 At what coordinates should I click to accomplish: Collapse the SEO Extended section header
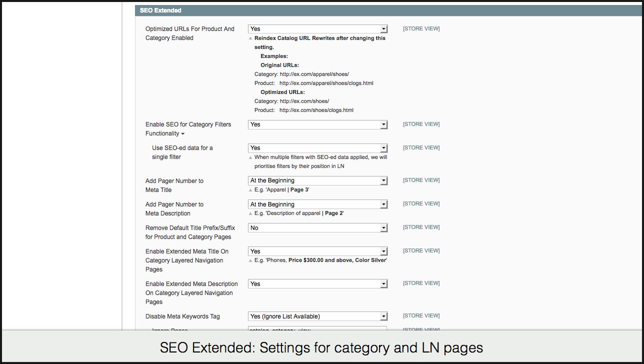tap(160, 10)
